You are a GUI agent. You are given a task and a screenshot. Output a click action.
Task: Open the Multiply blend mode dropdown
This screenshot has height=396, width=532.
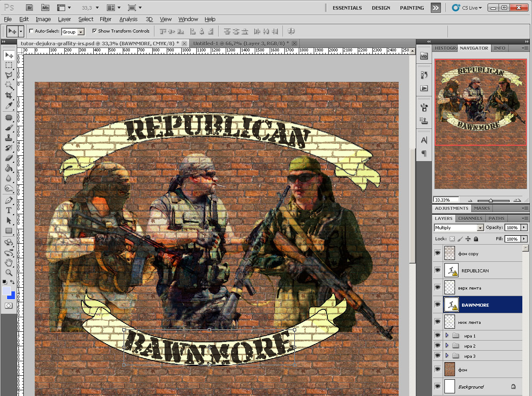(459, 227)
